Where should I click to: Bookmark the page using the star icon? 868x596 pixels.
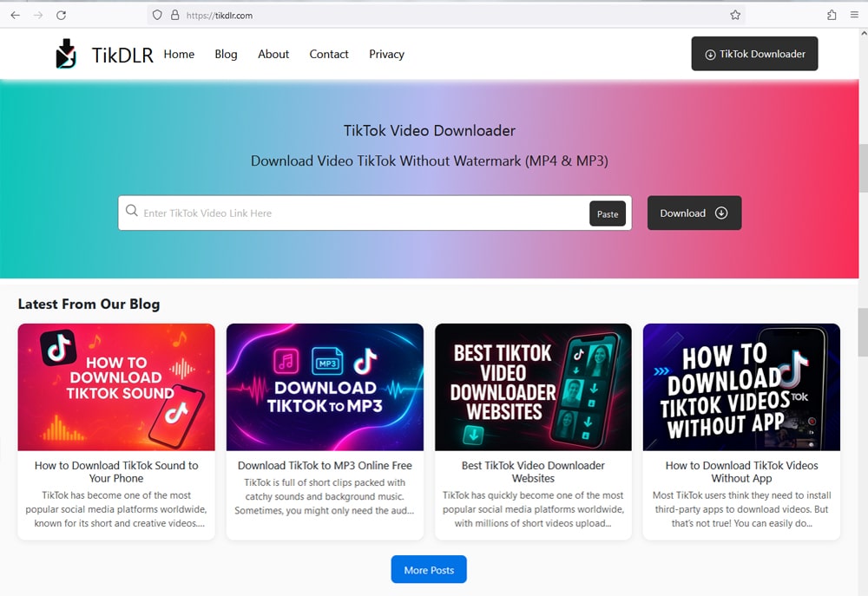coord(734,15)
